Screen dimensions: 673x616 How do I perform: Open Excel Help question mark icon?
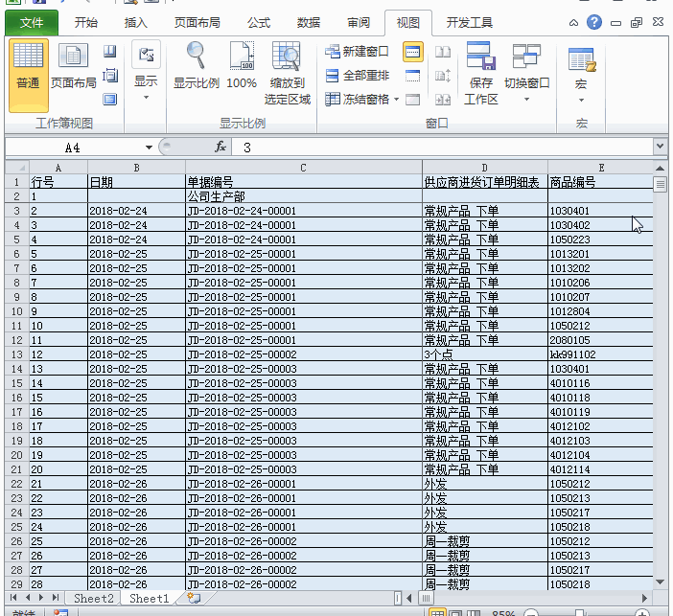pos(594,22)
